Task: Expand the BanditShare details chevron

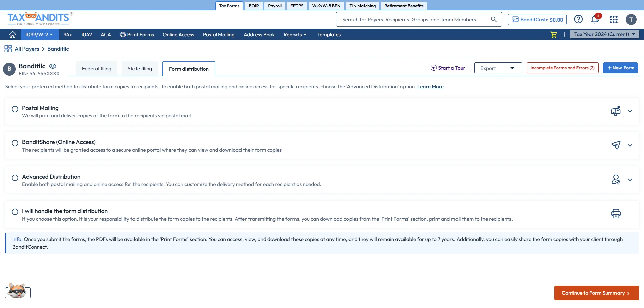Action: (630, 145)
